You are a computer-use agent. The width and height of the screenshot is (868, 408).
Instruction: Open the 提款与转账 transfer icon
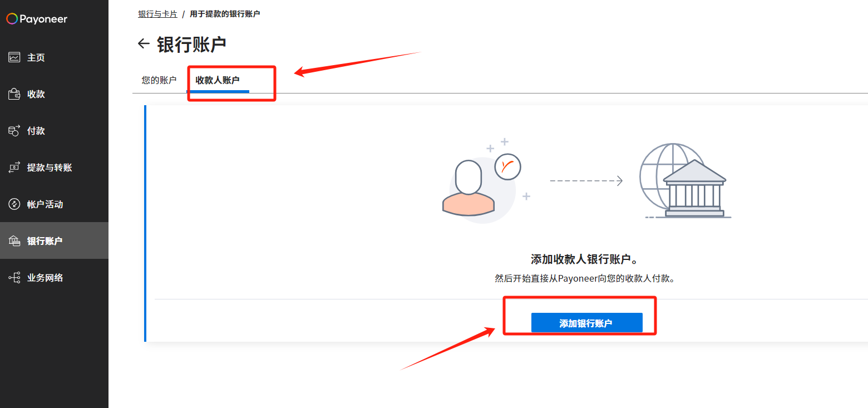tap(14, 168)
